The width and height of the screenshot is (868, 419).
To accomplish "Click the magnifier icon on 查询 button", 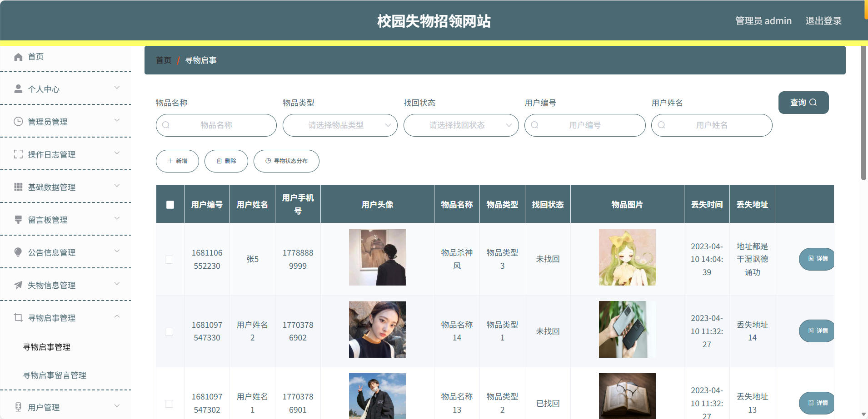I will tap(813, 103).
